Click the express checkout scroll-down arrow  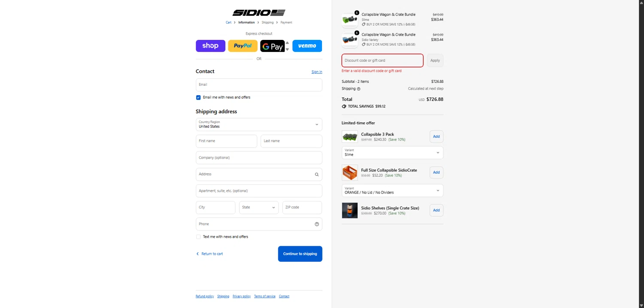pyautogui.click(x=287, y=50)
